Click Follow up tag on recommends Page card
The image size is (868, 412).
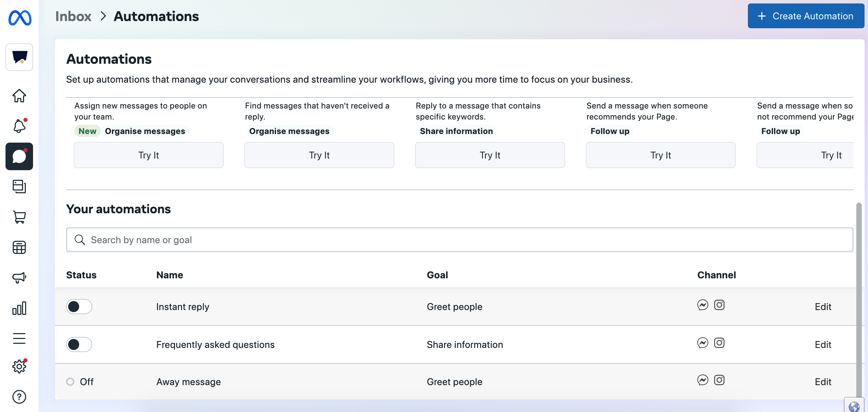coord(610,131)
